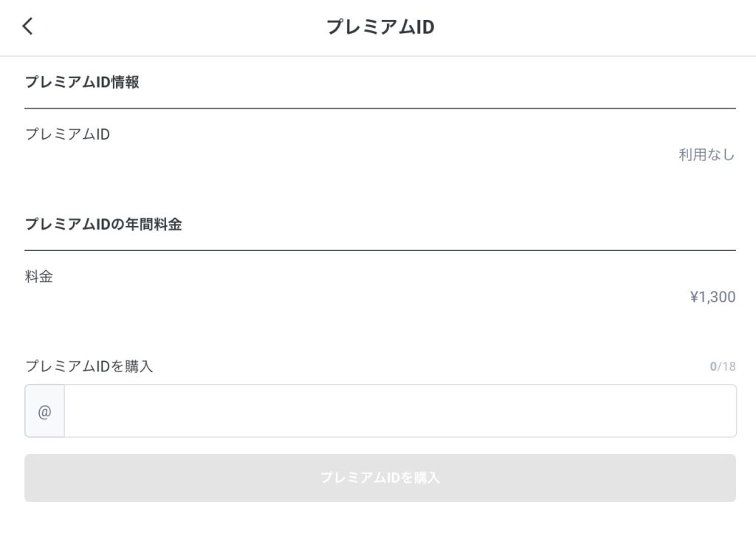Select the @ symbol prefix box

pyautogui.click(x=44, y=411)
